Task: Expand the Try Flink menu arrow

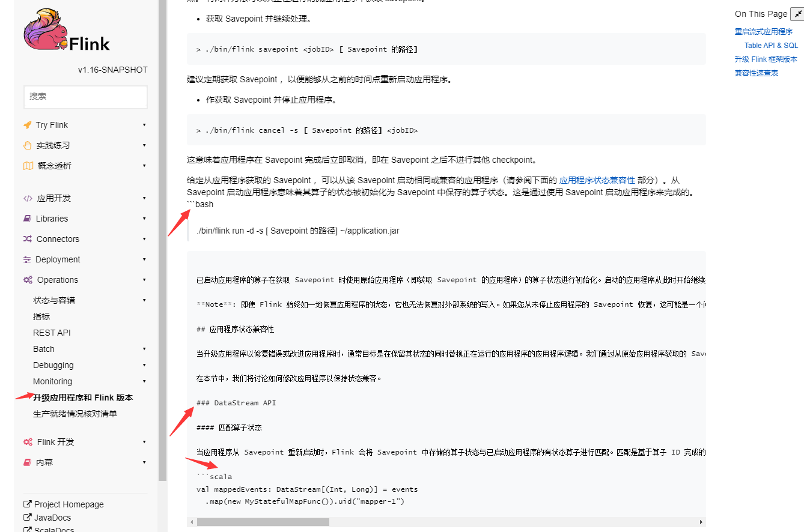Action: point(144,125)
